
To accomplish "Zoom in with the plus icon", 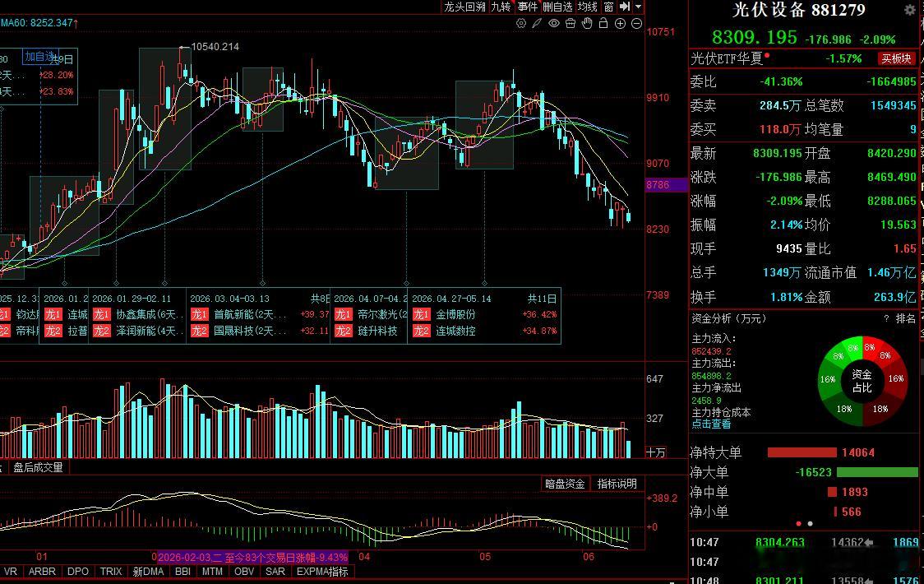I will (x=620, y=23).
